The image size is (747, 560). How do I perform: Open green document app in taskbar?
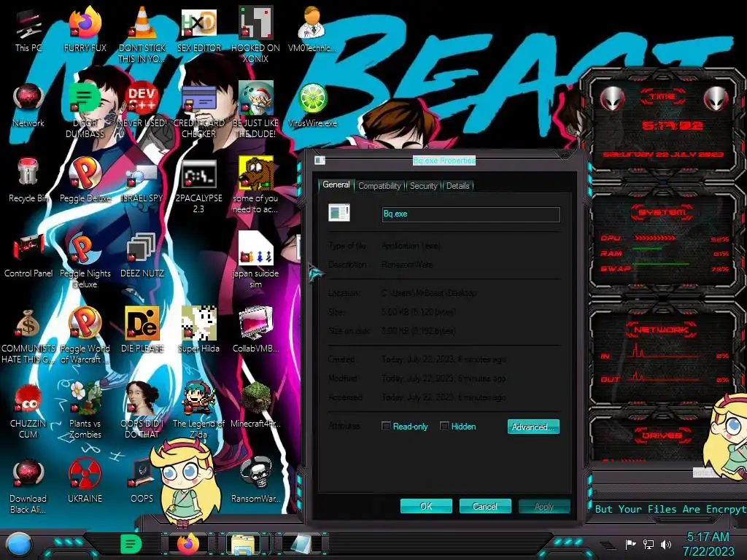(x=131, y=544)
